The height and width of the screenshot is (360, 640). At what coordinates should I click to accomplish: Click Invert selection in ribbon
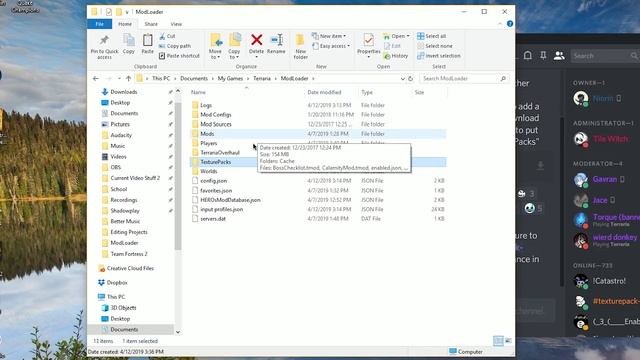[x=439, y=56]
